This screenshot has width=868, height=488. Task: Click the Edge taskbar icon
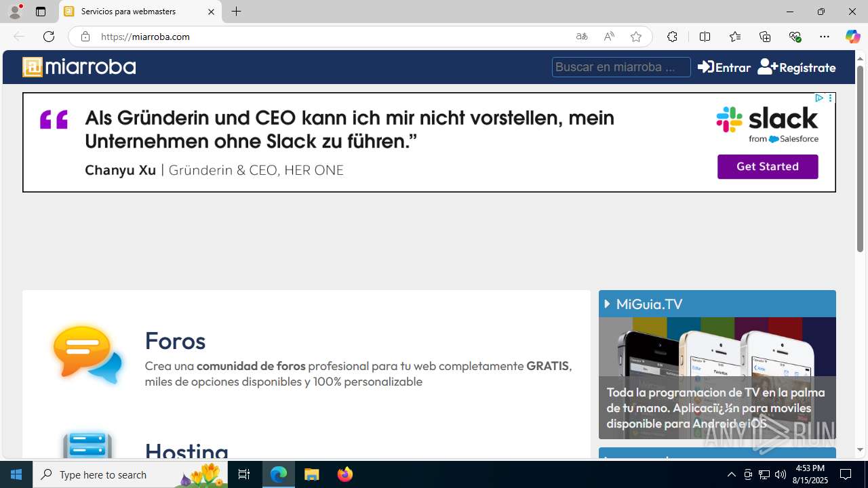coord(279,474)
